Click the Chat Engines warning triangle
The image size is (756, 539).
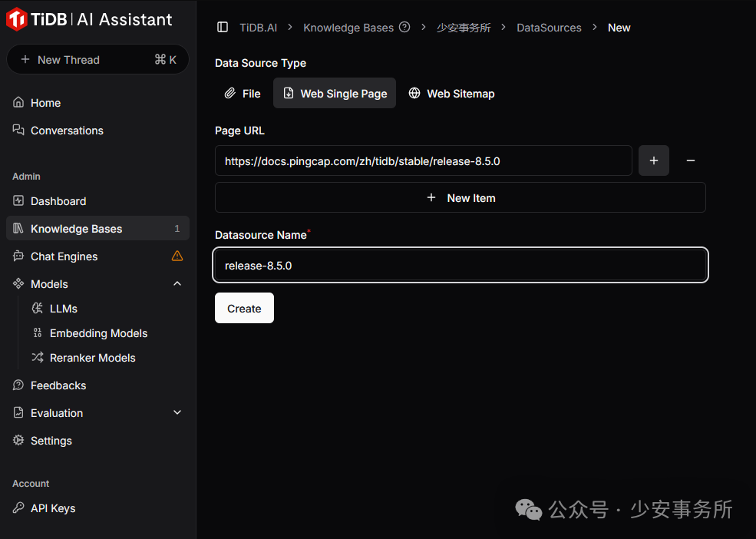pyautogui.click(x=177, y=256)
